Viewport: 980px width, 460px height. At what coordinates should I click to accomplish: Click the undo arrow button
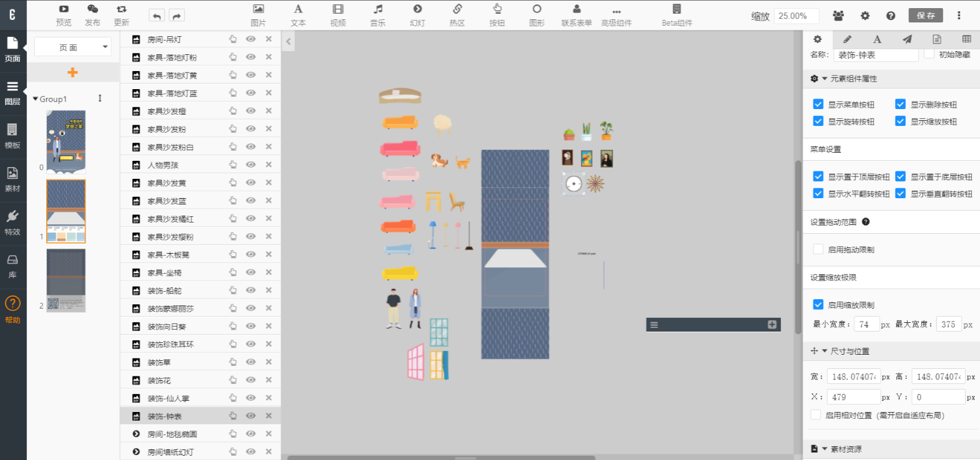coord(157,16)
